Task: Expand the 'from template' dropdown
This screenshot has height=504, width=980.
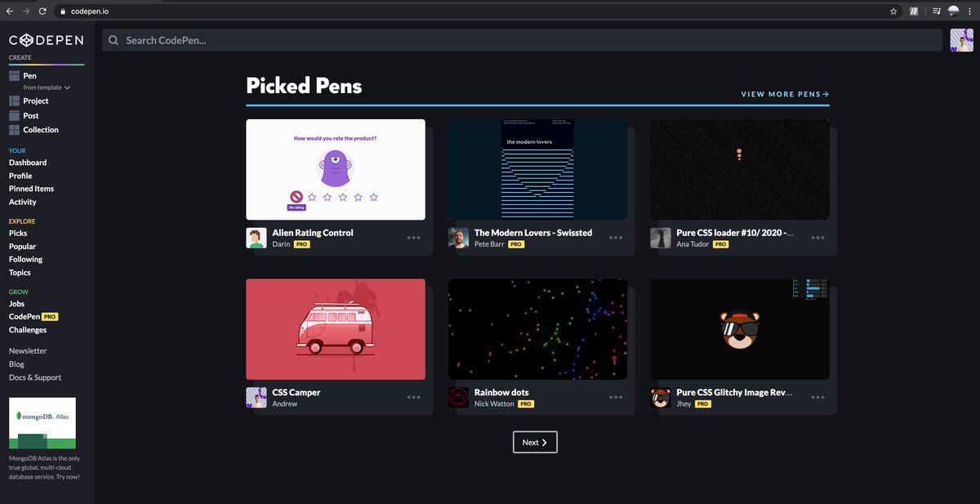Action: (x=47, y=87)
